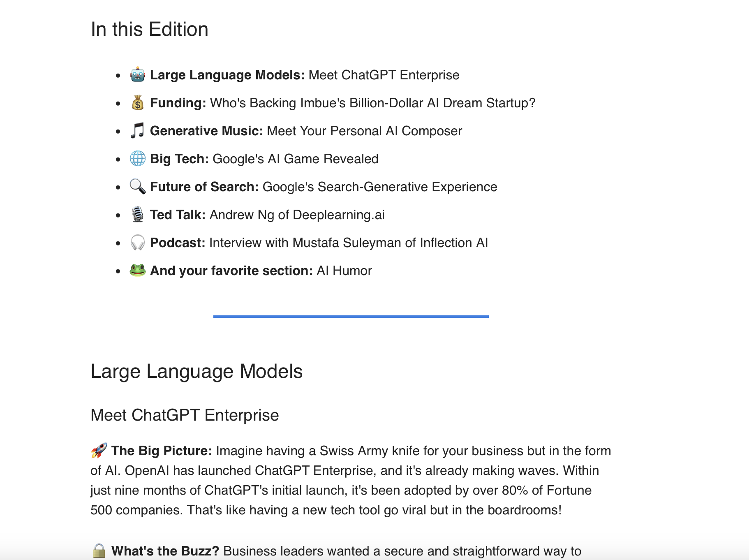The height and width of the screenshot is (560, 749).
Task: Click the bold 'Future of Search:' label
Action: point(204,187)
